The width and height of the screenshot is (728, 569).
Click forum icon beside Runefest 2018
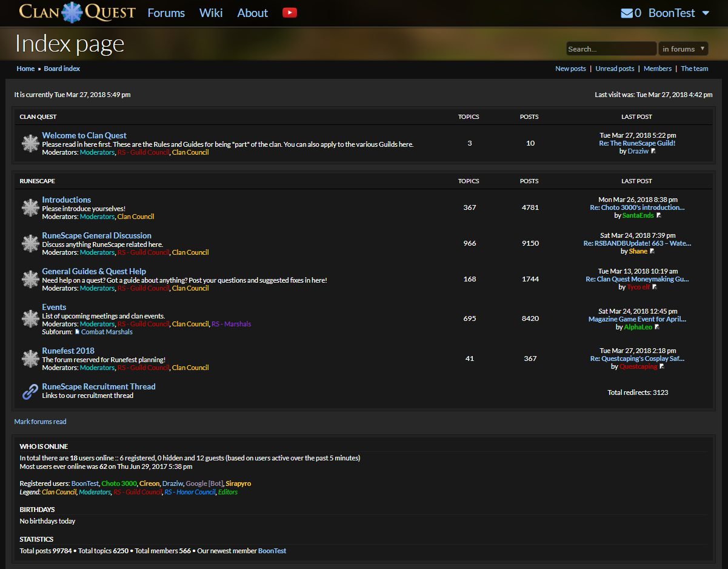point(30,359)
